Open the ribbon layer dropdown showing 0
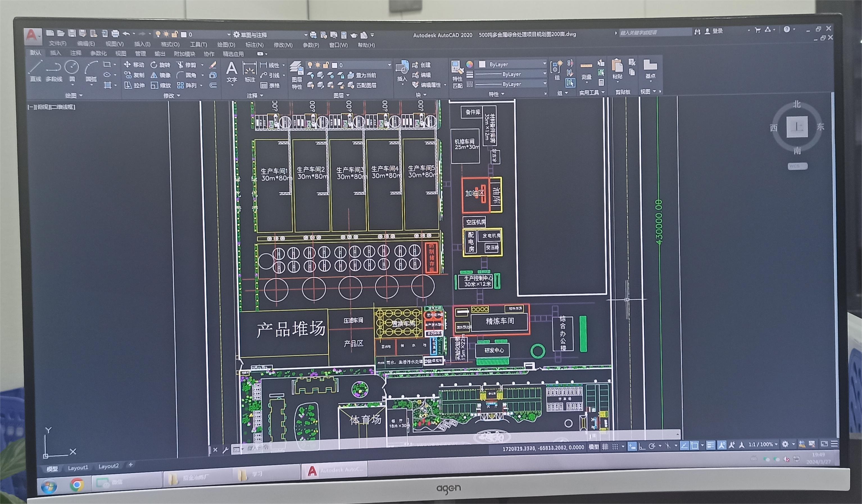862x504 pixels. click(349, 65)
